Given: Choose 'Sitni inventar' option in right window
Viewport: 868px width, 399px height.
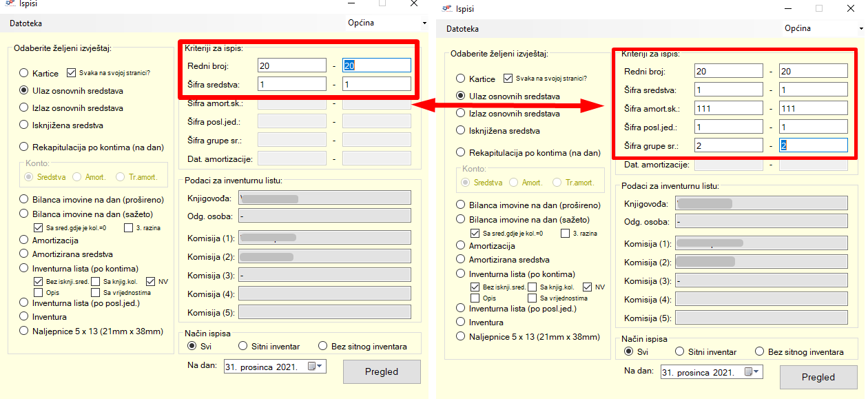Looking at the screenshot, I should click(681, 351).
